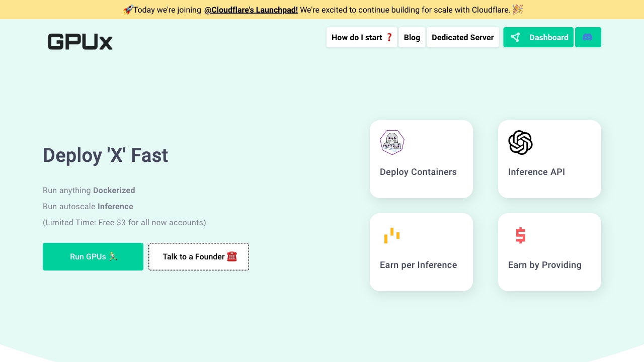644x362 pixels.
Task: Click the yellow bar chart icon
Action: pyautogui.click(x=392, y=235)
